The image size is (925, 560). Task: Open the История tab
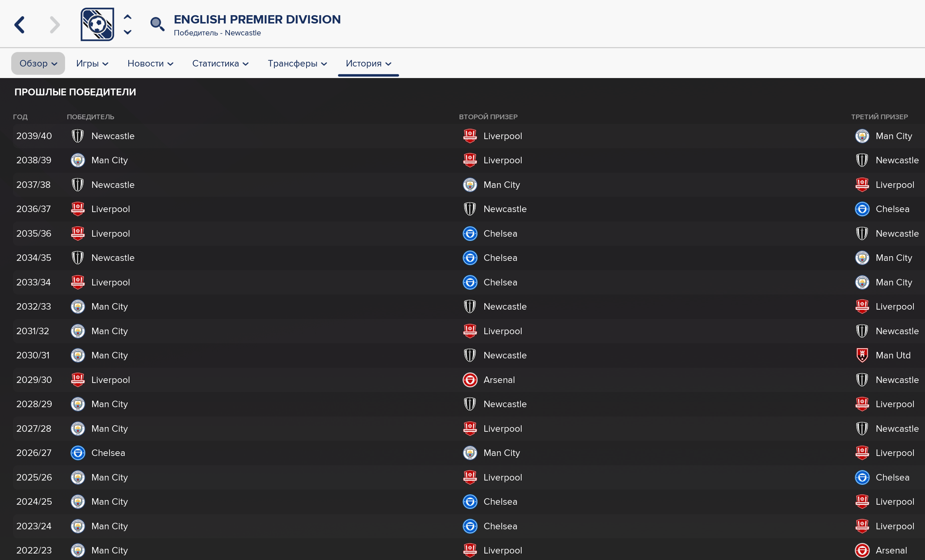tap(368, 64)
